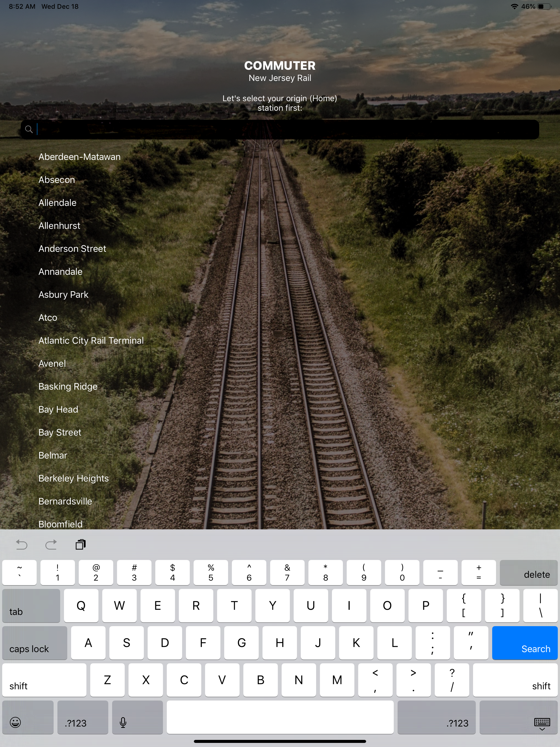The width and height of the screenshot is (560, 747).
Task: Tap the plus/equals key
Action: pos(479,573)
